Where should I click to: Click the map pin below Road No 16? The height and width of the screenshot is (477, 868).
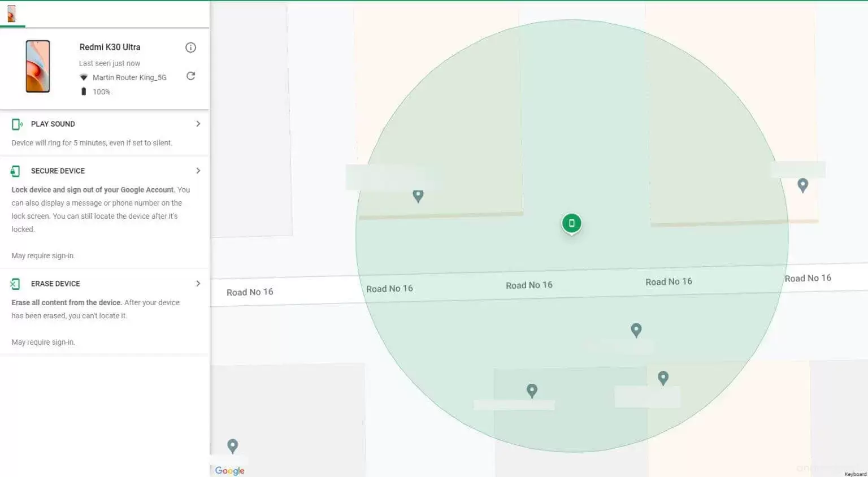636,331
